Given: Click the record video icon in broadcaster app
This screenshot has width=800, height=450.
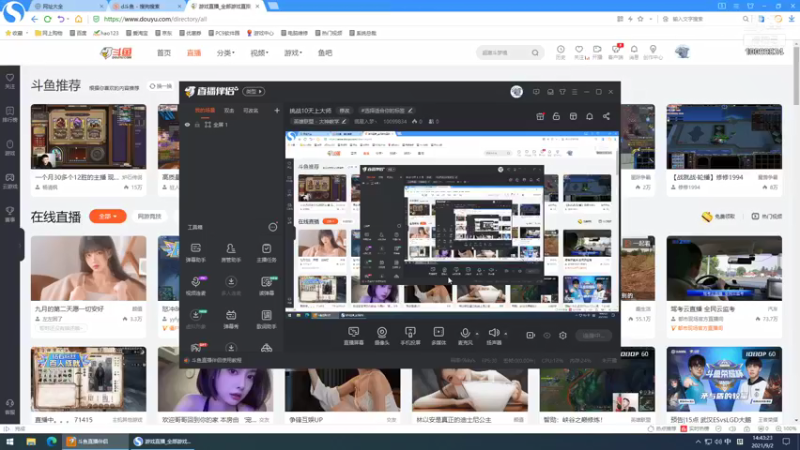Looking at the screenshot, I should click(531, 335).
